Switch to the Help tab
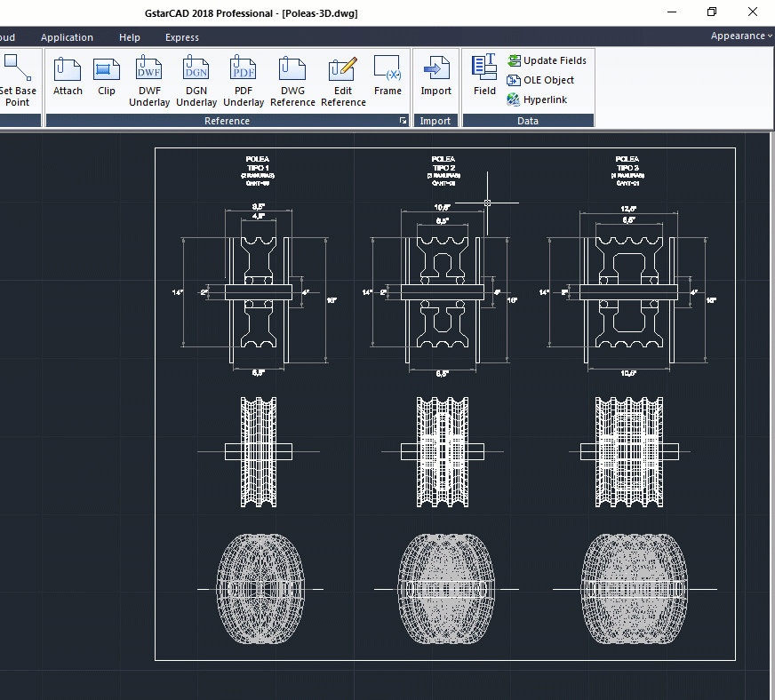Image resolution: width=775 pixels, height=700 pixels. [130, 37]
